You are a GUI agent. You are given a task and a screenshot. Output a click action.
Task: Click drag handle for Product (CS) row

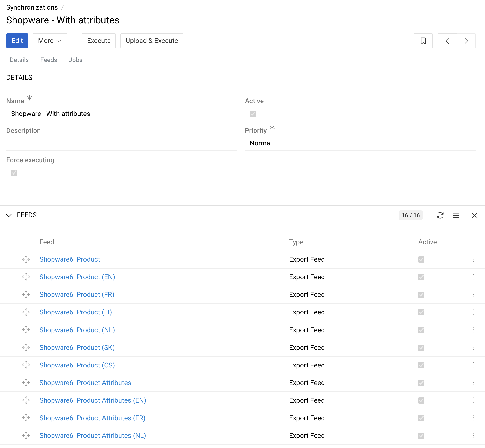click(x=26, y=365)
